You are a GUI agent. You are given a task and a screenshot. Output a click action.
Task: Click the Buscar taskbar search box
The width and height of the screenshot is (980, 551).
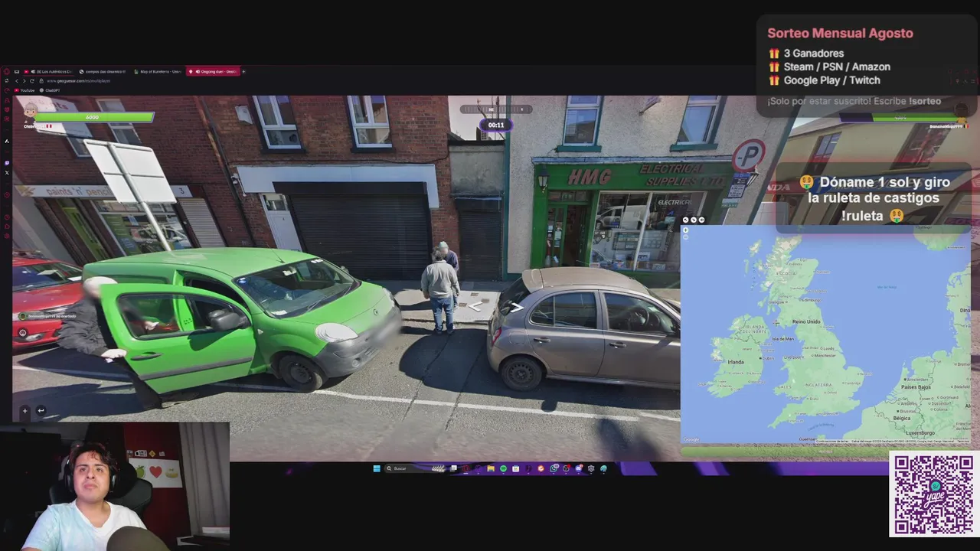pos(416,468)
